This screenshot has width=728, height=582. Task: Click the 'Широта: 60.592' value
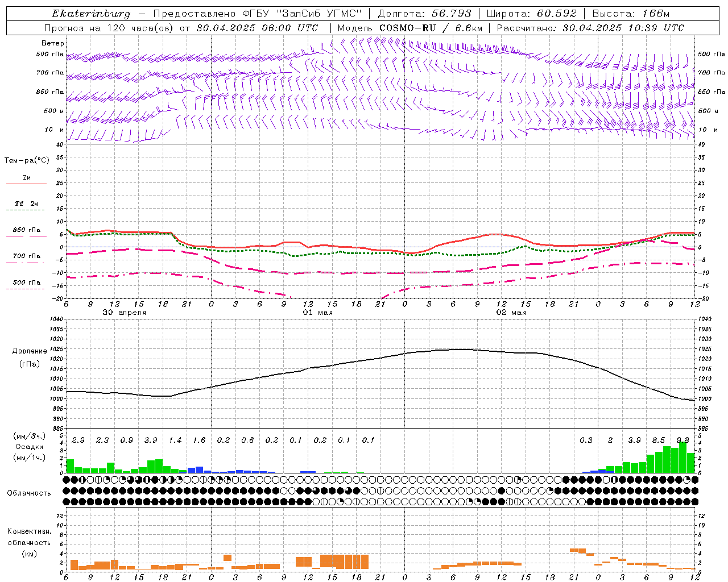tap(531, 14)
